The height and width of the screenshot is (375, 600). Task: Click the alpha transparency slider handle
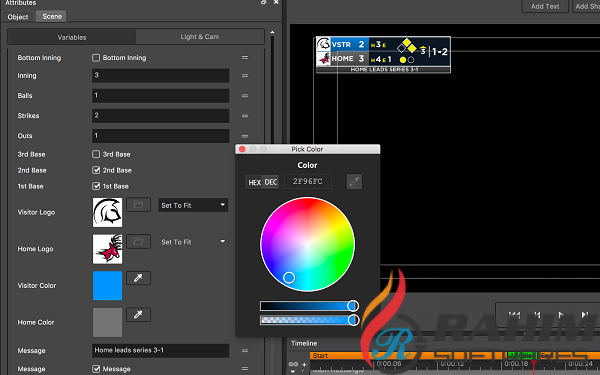pos(353,320)
